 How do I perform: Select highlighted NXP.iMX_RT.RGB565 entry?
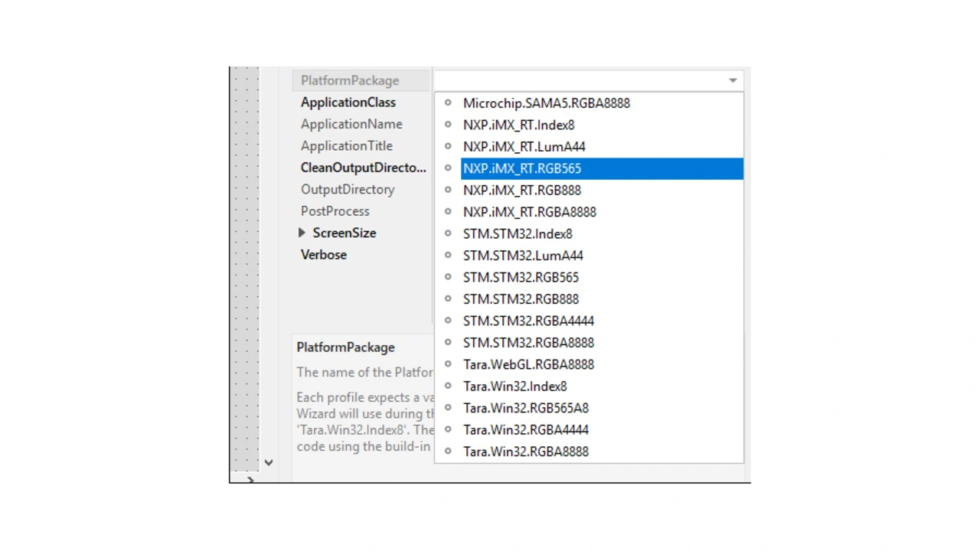coord(522,168)
